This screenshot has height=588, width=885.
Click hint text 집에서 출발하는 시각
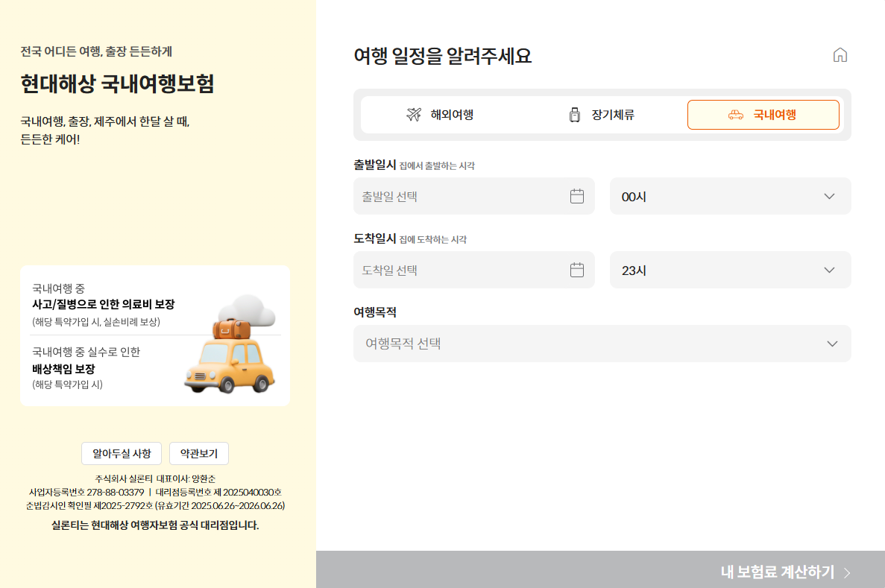click(437, 166)
